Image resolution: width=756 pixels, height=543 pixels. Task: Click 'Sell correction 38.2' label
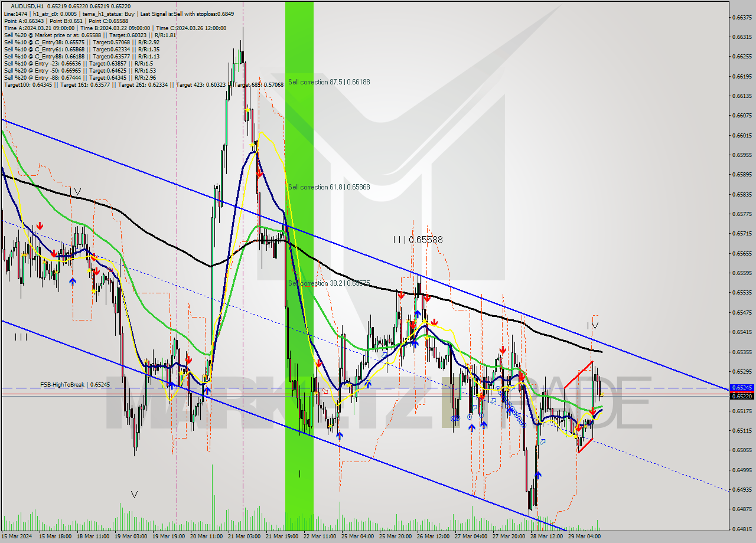click(x=329, y=283)
